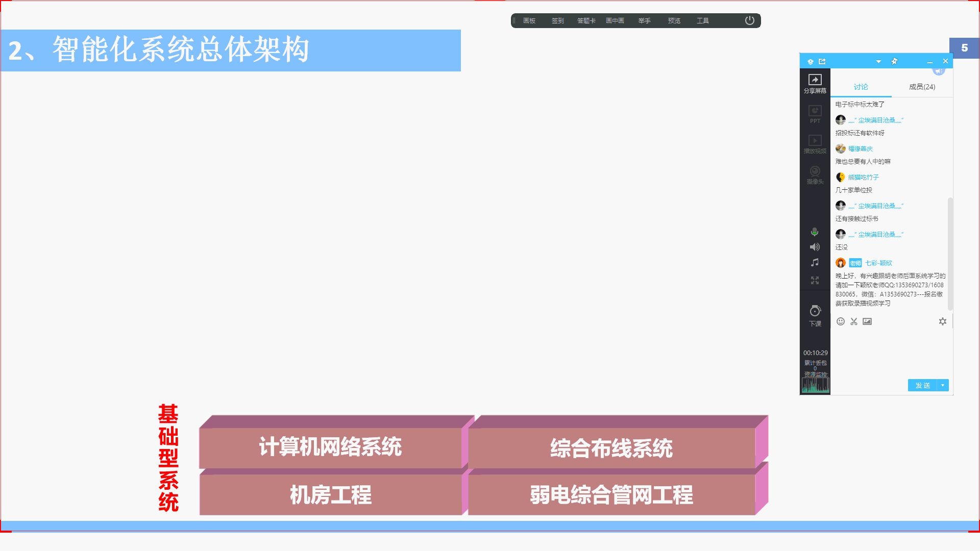980x551 pixels.
Task: Click the 计算机网络系统 block on slide
Action: [x=330, y=447]
